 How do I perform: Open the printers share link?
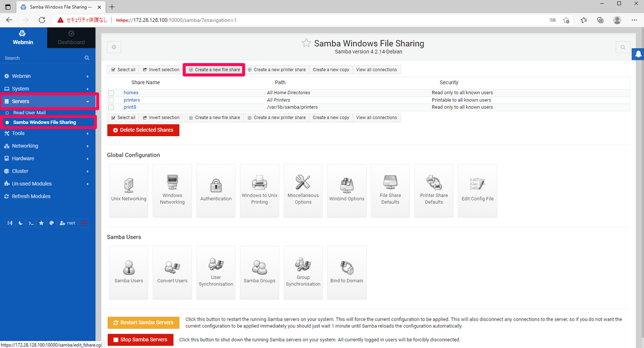[x=132, y=100]
